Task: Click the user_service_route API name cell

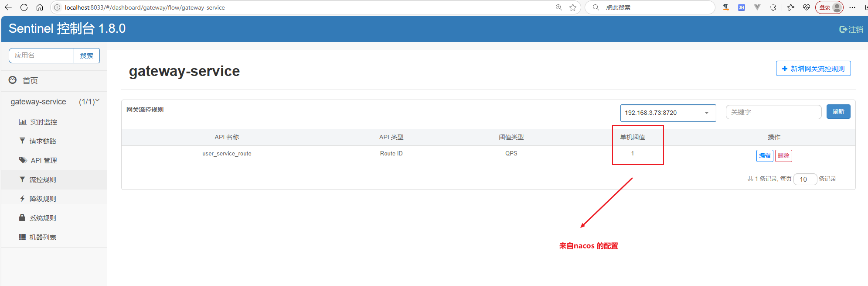Action: tap(227, 154)
